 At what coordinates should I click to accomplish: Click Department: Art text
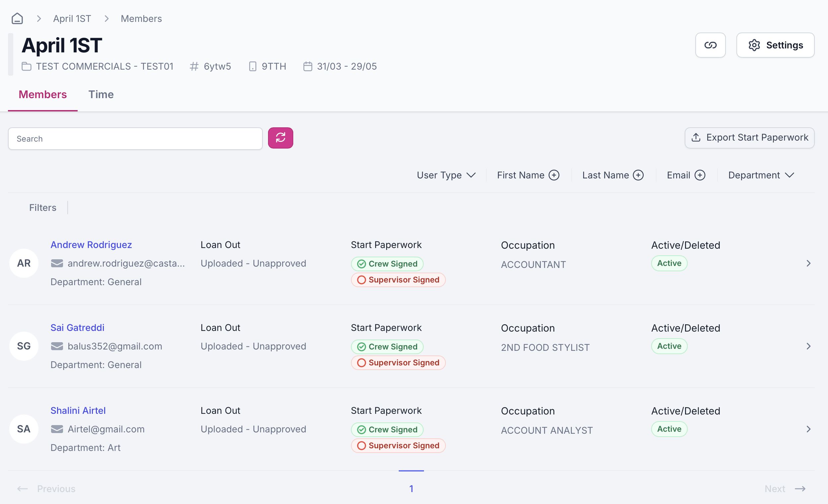pos(85,448)
